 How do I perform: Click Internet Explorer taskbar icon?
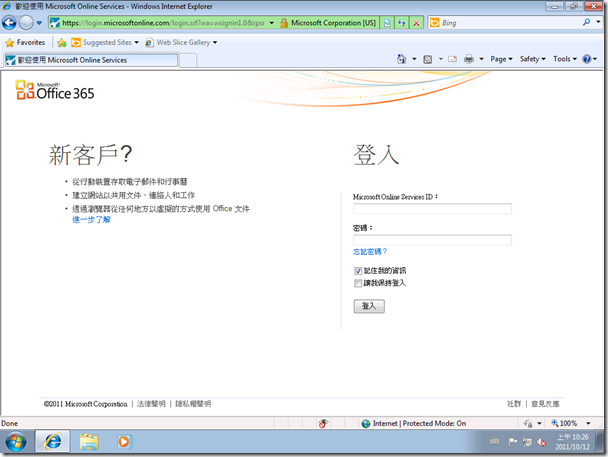click(x=53, y=441)
